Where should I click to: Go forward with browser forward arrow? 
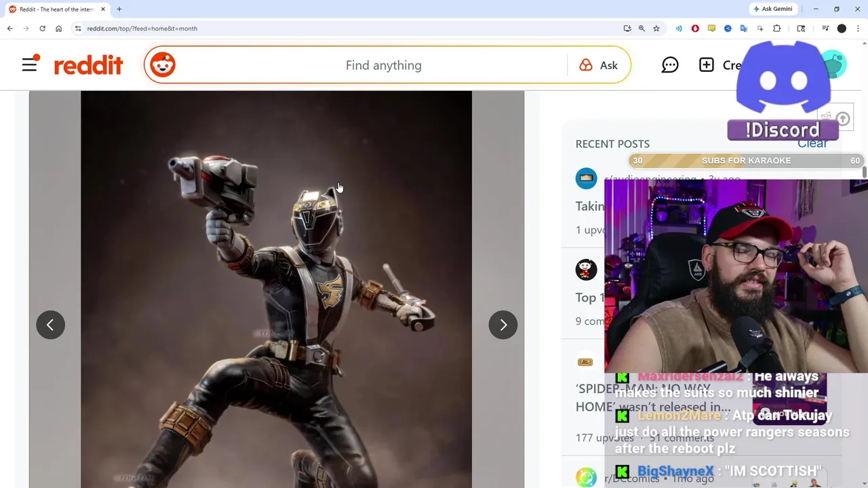pos(26,28)
